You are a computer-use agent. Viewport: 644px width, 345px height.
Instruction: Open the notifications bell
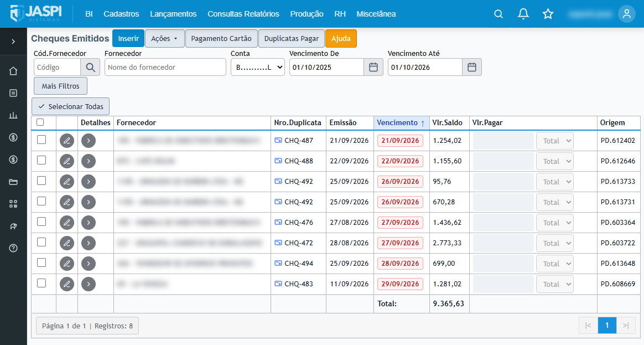tap(523, 14)
